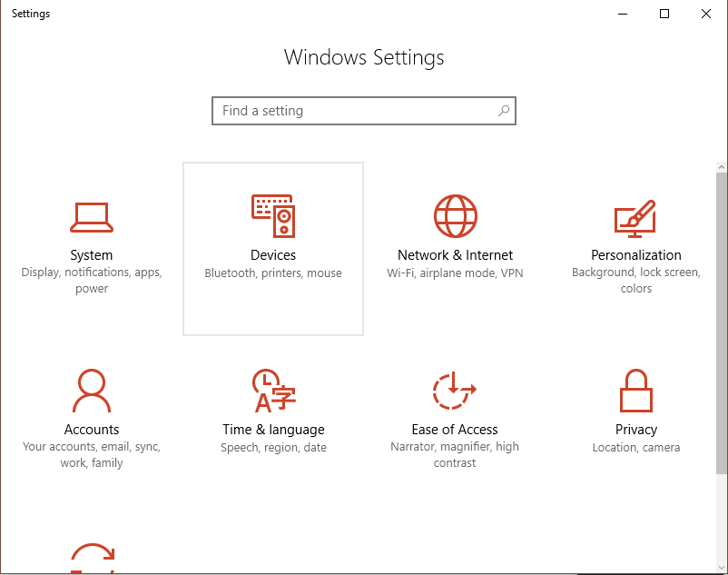This screenshot has height=575, width=728.
Task: Click the Ease of Access heading
Action: [x=455, y=430]
